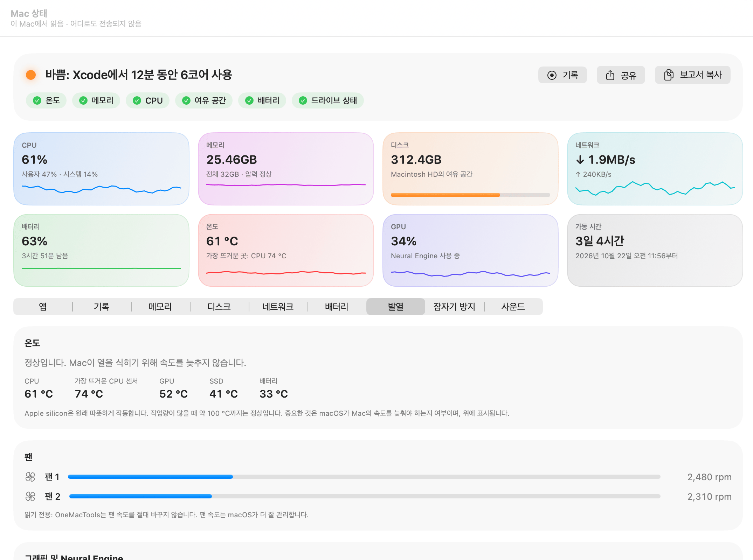The width and height of the screenshot is (753, 560).
Task: Click the 바쁨: Xcode status headline
Action: click(x=139, y=75)
